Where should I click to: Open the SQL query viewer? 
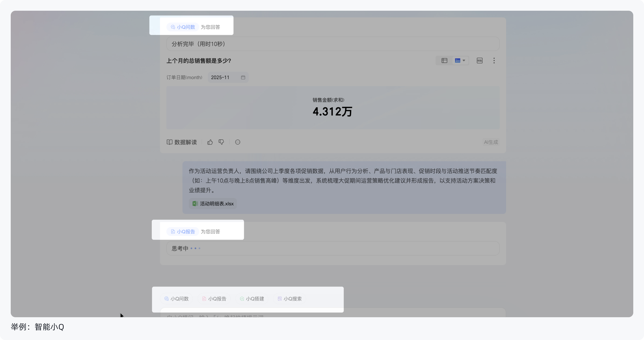tap(479, 60)
